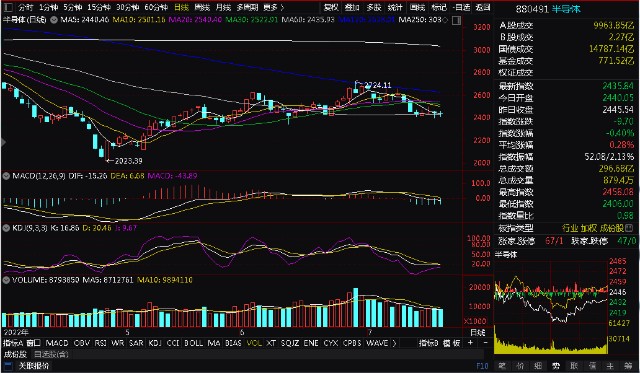The width and height of the screenshot is (640, 373).
Task: Select the 5分钟 period
Action: pos(72,7)
